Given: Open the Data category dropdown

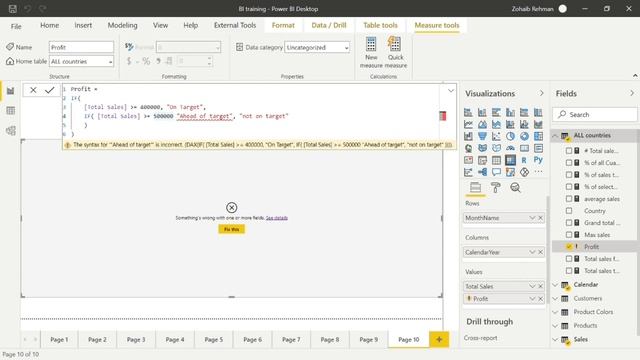Looking at the screenshot, I should pyautogui.click(x=346, y=47).
